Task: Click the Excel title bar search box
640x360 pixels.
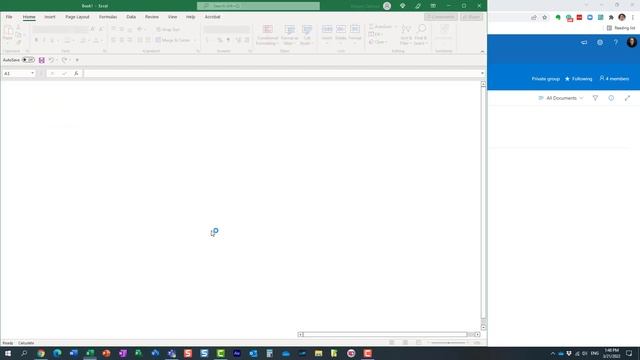Action: click(x=258, y=6)
